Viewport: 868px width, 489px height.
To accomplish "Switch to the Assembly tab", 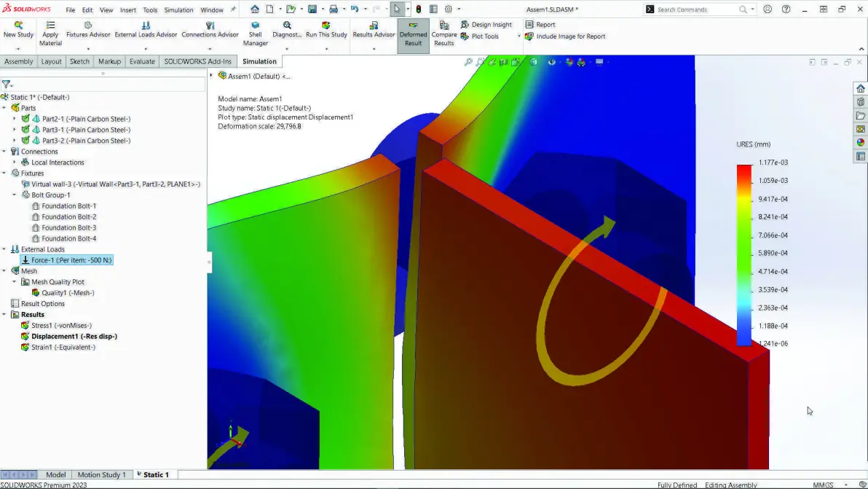I will pyautogui.click(x=18, y=61).
